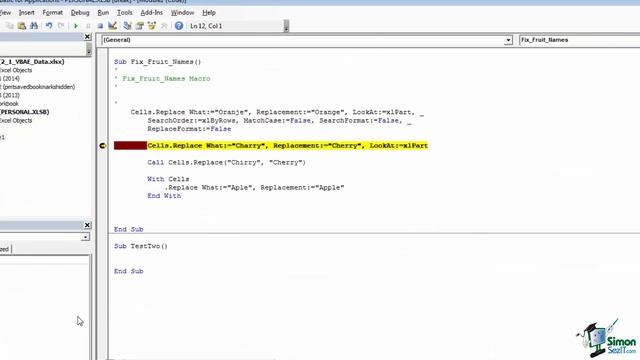Open the Tools menu
640x360 pixels.
[124, 13]
